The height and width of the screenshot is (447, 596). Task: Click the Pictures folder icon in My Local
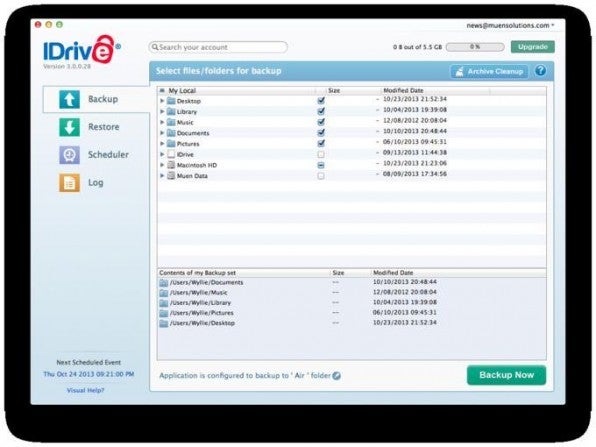pos(171,143)
